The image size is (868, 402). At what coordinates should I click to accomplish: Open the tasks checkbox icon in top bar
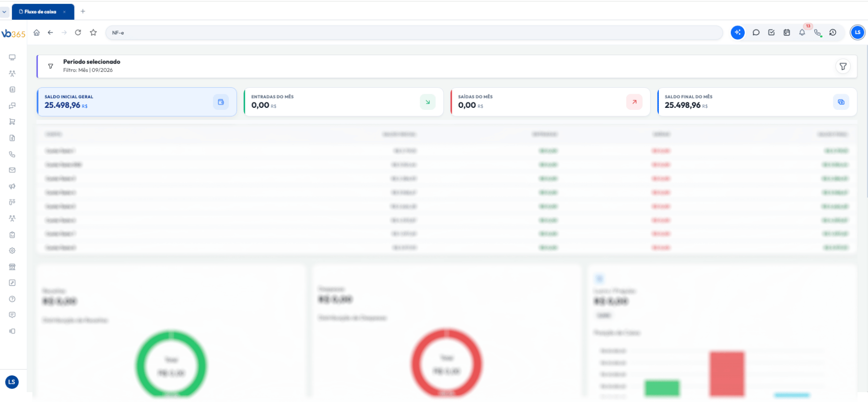pos(771,33)
